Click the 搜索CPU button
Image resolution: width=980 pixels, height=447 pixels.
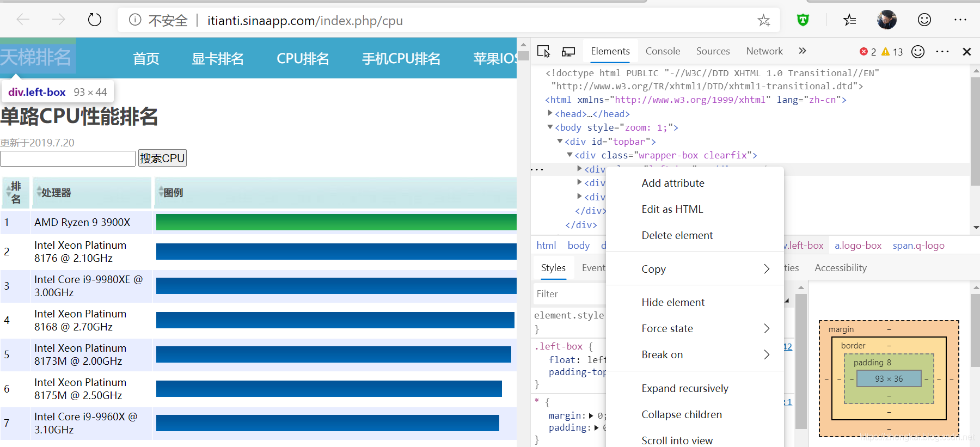(x=162, y=158)
